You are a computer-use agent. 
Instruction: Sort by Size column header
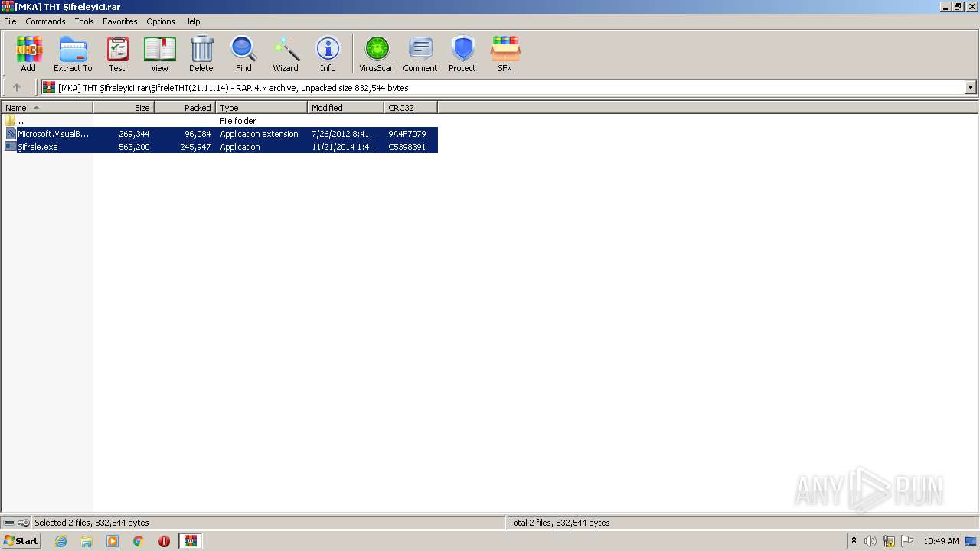click(x=124, y=108)
